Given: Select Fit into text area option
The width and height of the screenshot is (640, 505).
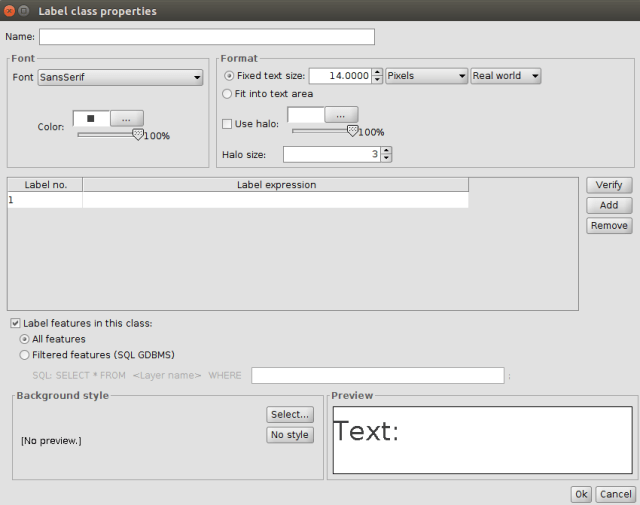Looking at the screenshot, I should [227, 94].
